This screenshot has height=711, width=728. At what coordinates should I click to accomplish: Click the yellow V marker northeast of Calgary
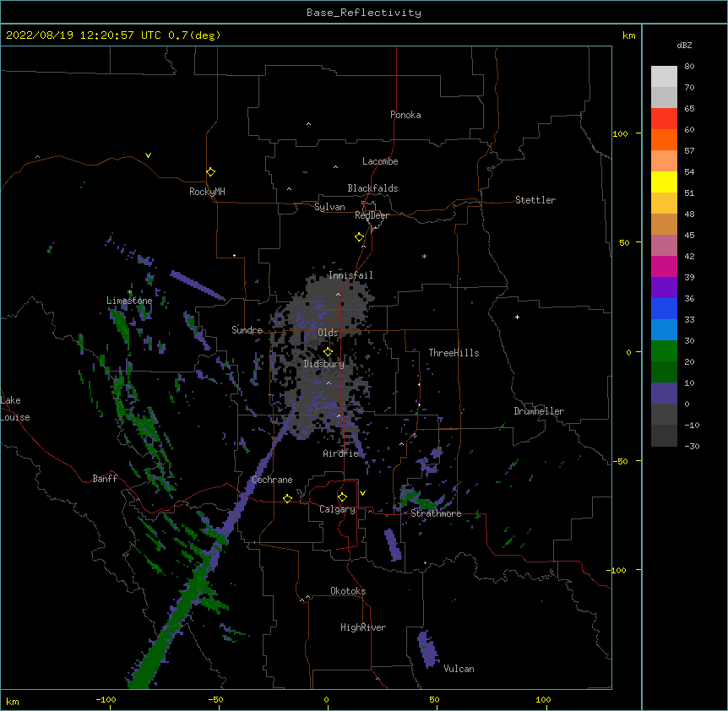(x=362, y=493)
